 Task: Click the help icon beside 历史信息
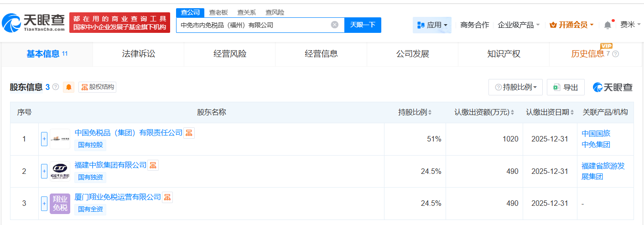click(x=616, y=54)
